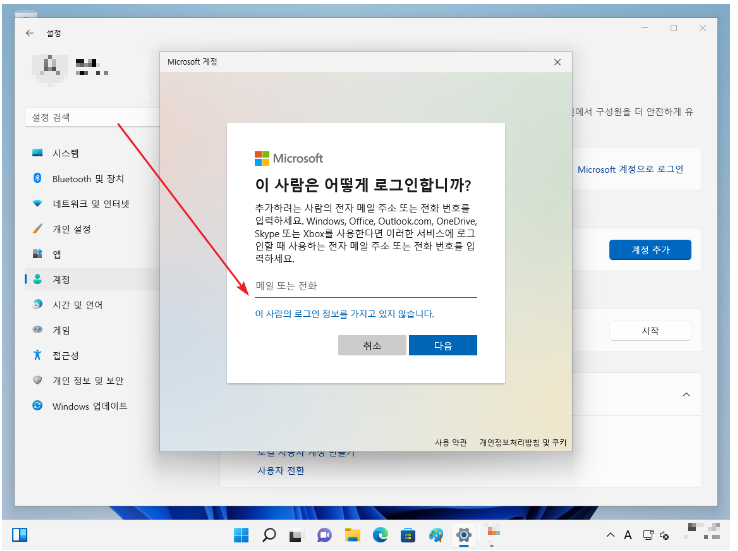Open the Chat icon on taskbar
The width and height of the screenshot is (738, 551).
324,535
